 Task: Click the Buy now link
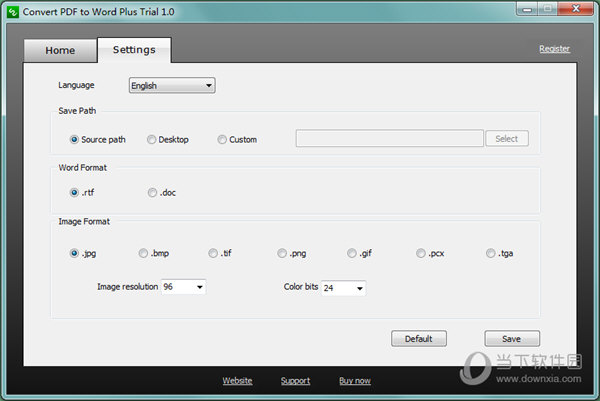tap(355, 381)
